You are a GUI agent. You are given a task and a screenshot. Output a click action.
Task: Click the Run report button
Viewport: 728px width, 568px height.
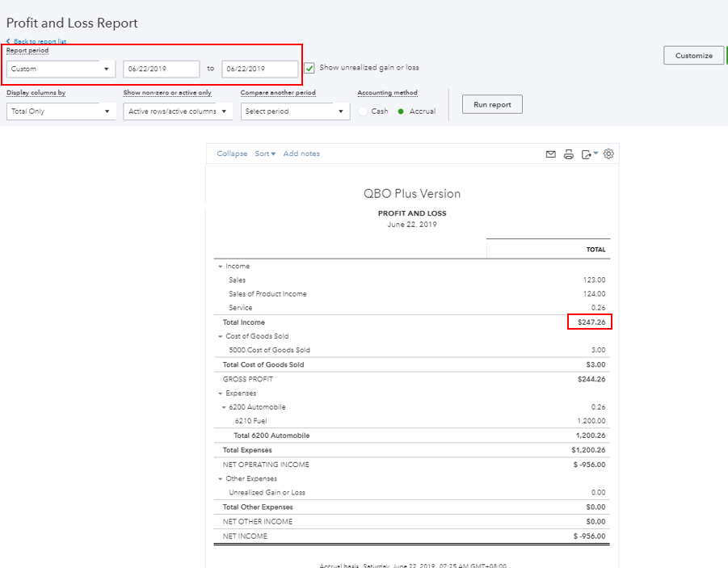click(492, 104)
